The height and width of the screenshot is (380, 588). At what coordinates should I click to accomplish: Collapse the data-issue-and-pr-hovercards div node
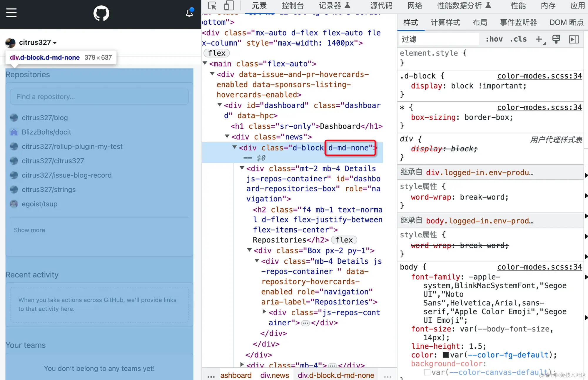[x=212, y=74]
